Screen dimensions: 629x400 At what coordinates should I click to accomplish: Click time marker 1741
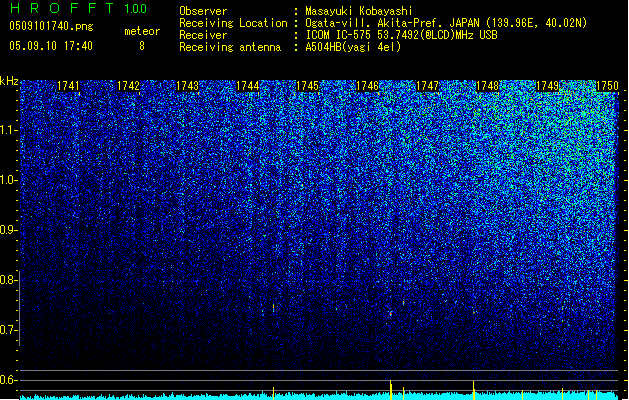point(68,86)
